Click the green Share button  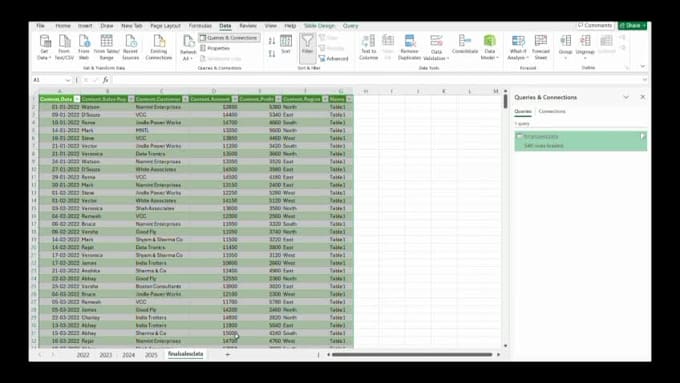coord(632,26)
